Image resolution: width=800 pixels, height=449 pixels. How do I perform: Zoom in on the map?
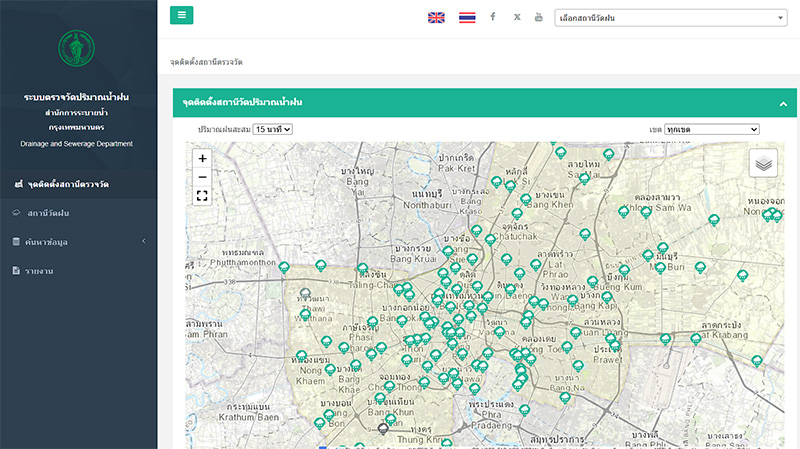pyautogui.click(x=202, y=159)
